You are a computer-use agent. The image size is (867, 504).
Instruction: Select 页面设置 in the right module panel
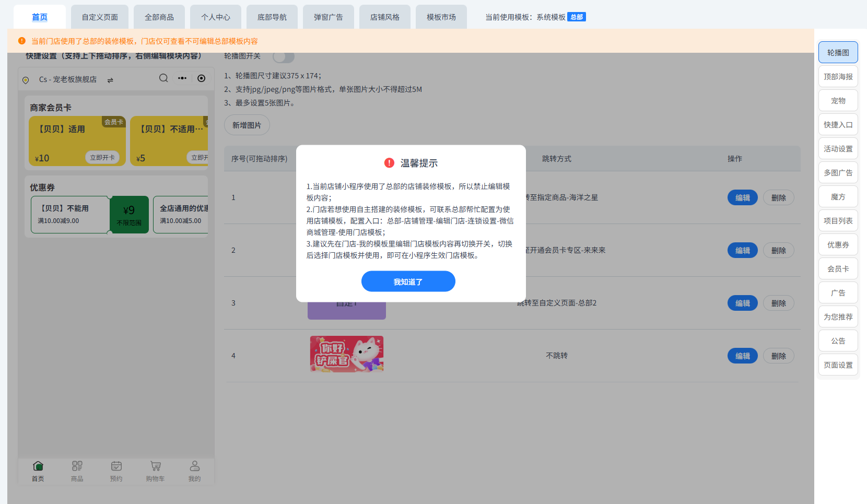838,365
